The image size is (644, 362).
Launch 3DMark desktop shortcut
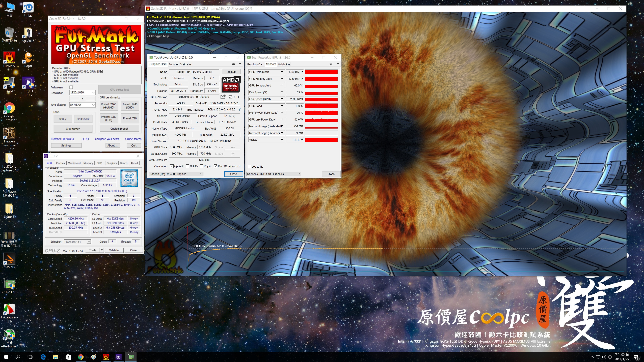click(9, 261)
